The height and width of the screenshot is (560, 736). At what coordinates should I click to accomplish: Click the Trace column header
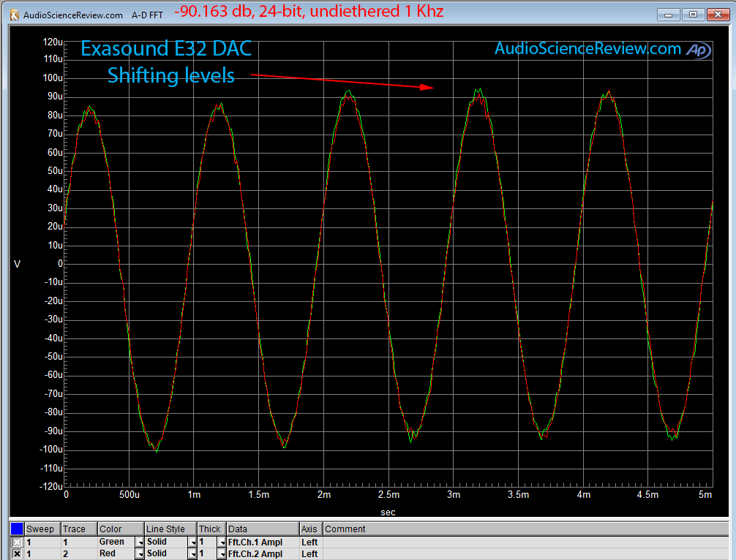pyautogui.click(x=79, y=529)
